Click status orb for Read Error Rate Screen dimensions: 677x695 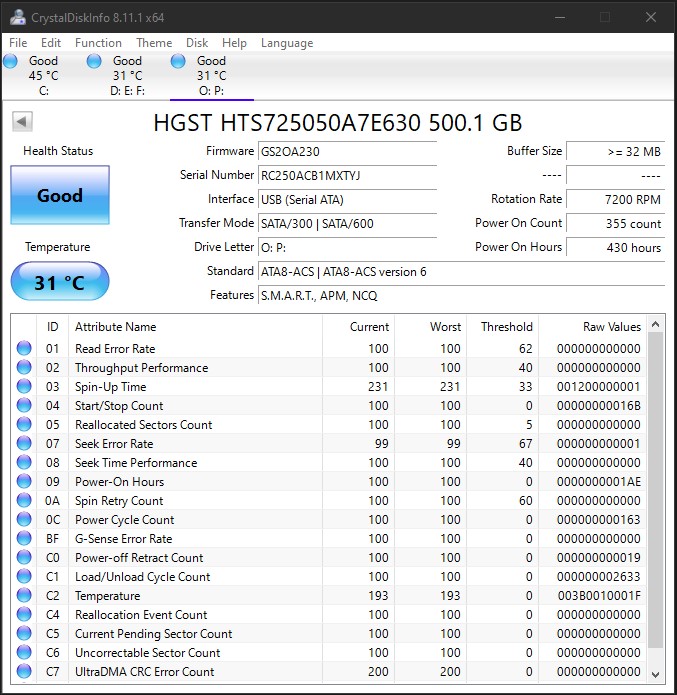click(x=24, y=348)
